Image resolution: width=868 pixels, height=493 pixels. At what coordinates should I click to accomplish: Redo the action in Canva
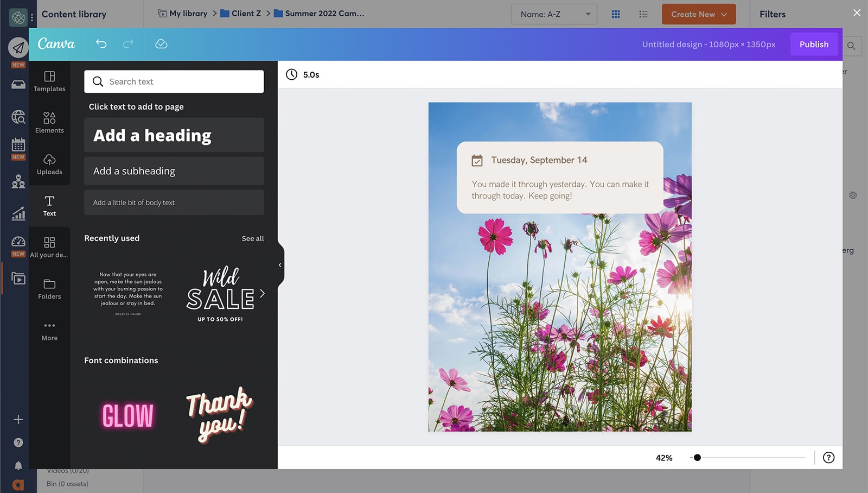coord(128,44)
